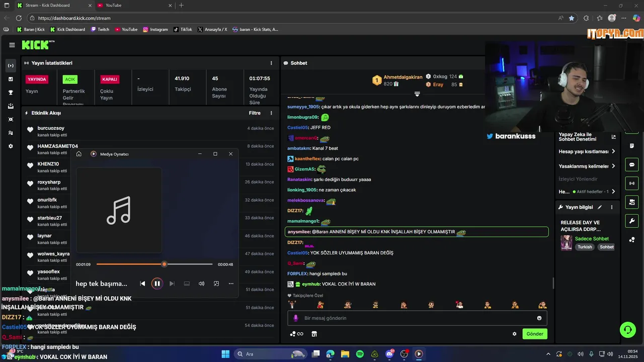Seek along the Medya Oynatıcı progress slider
Image resolution: width=644 pixels, height=362 pixels.
(154, 264)
